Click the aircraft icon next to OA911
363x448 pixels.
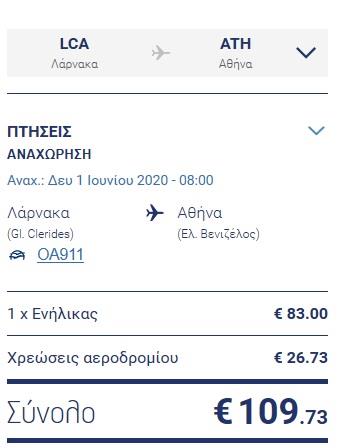(17, 255)
